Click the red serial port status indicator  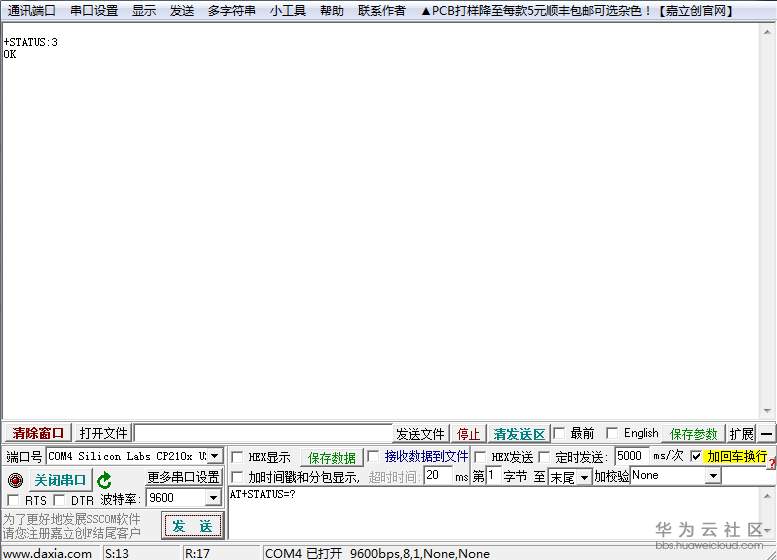15,480
